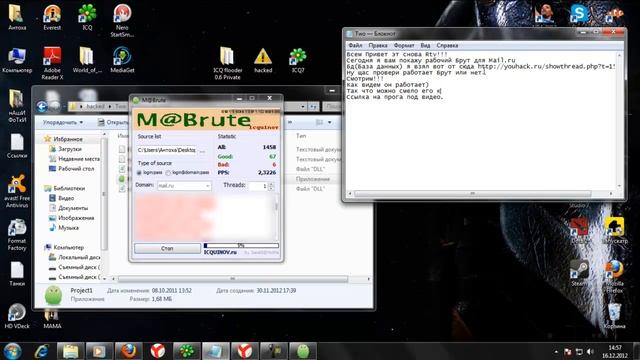
Task: Launch Adobe Reader X desktop shortcut
Action: 52,63
